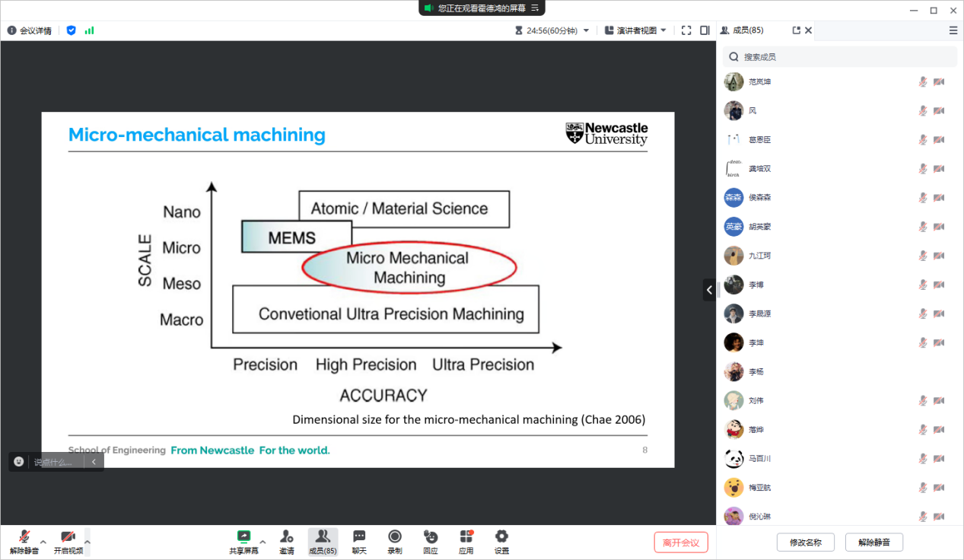This screenshot has height=560, width=964.
Task: Enter full screen using the top-bar icon
Action: pos(686,30)
